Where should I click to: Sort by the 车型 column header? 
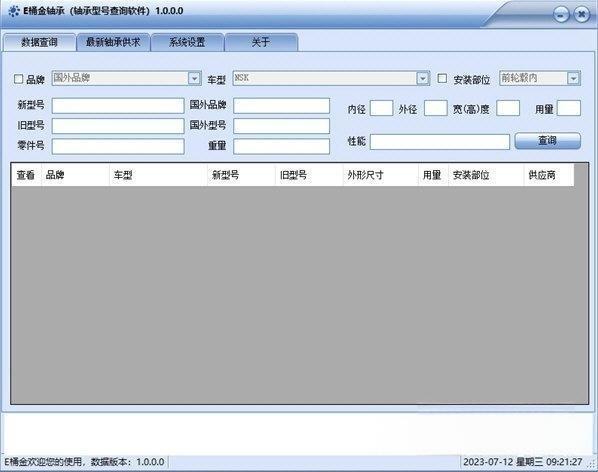158,175
